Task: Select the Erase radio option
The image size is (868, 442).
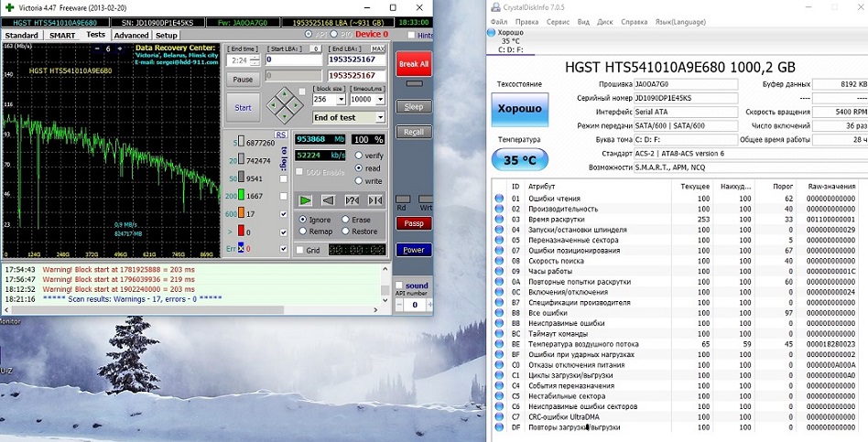Action: (345, 220)
